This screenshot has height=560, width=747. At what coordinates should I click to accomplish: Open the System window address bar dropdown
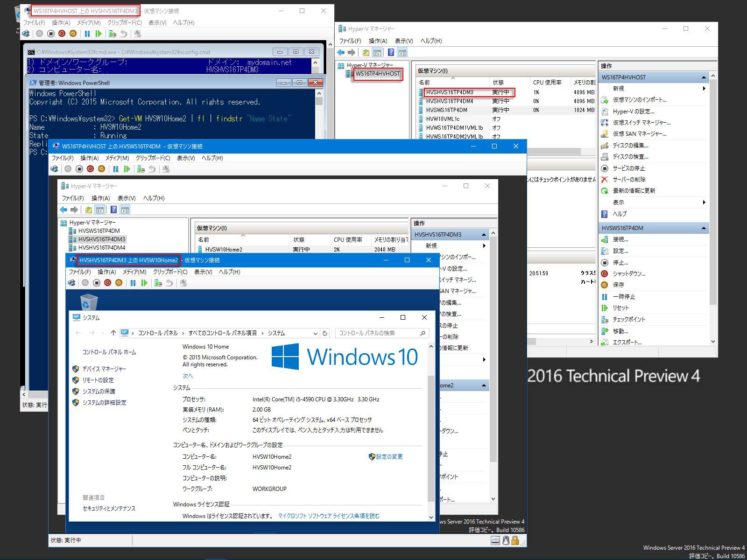point(315,333)
